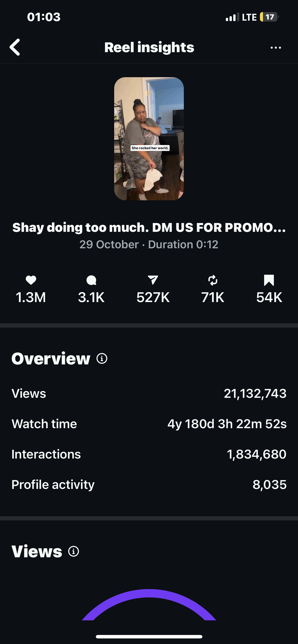This screenshot has width=298, height=644.
Task: Tap the reposts arrows icon
Action: point(213,280)
